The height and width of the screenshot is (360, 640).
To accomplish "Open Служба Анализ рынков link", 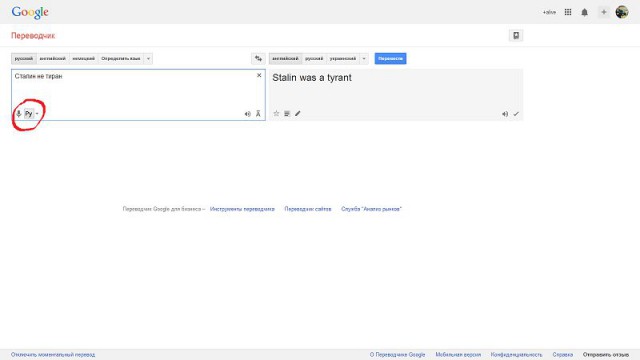I will [x=371, y=209].
